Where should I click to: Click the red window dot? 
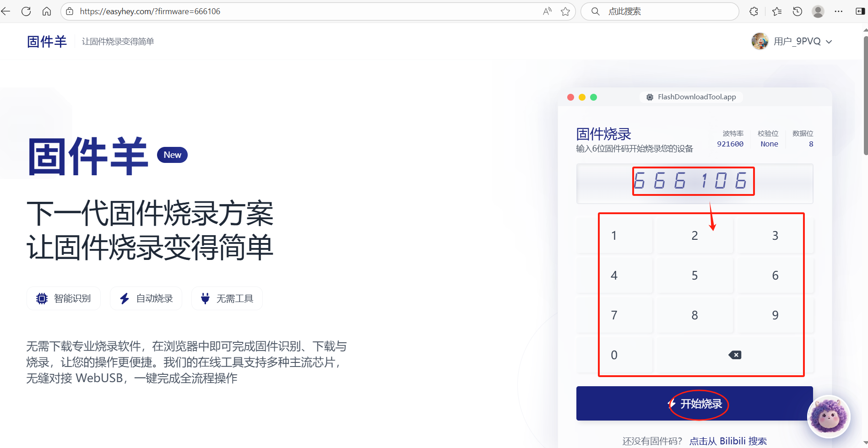coord(570,97)
